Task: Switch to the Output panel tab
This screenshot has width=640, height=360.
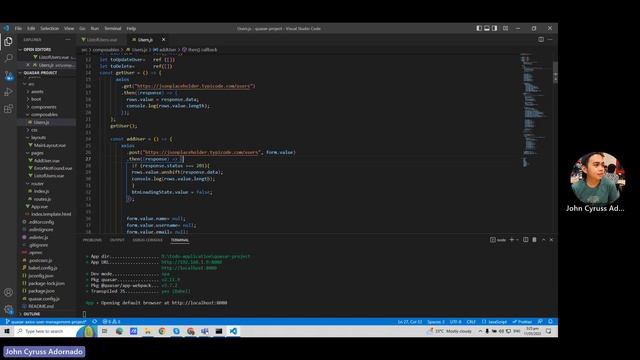Action: [117, 240]
